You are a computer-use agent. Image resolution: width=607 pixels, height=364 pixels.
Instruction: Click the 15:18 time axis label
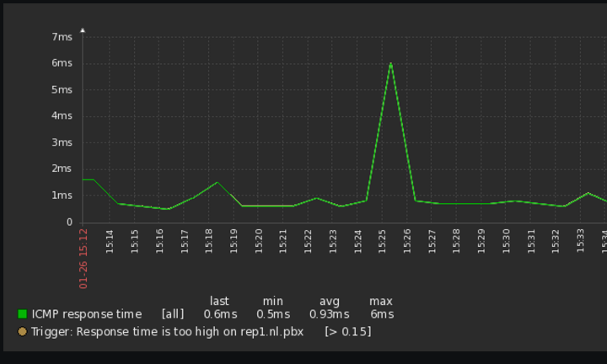[209, 241]
